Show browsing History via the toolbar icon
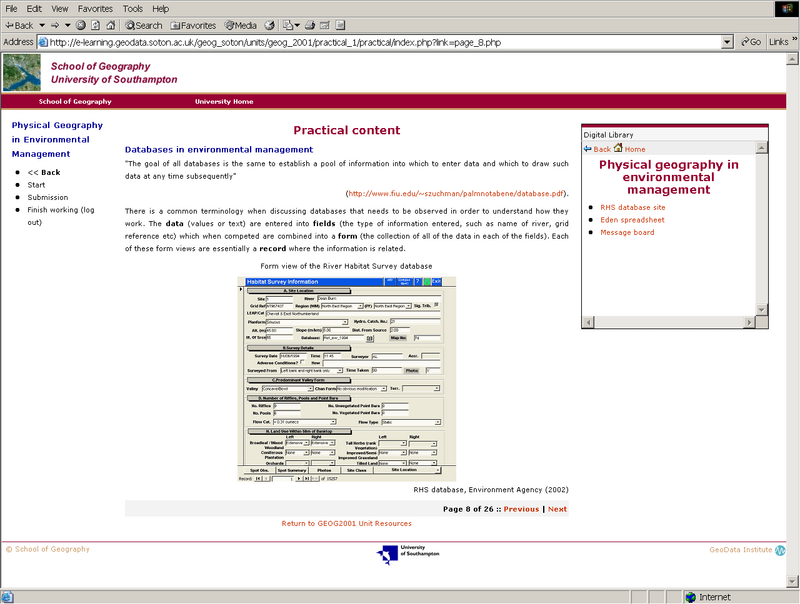Viewport: 800px width, 604px height. tap(269, 25)
